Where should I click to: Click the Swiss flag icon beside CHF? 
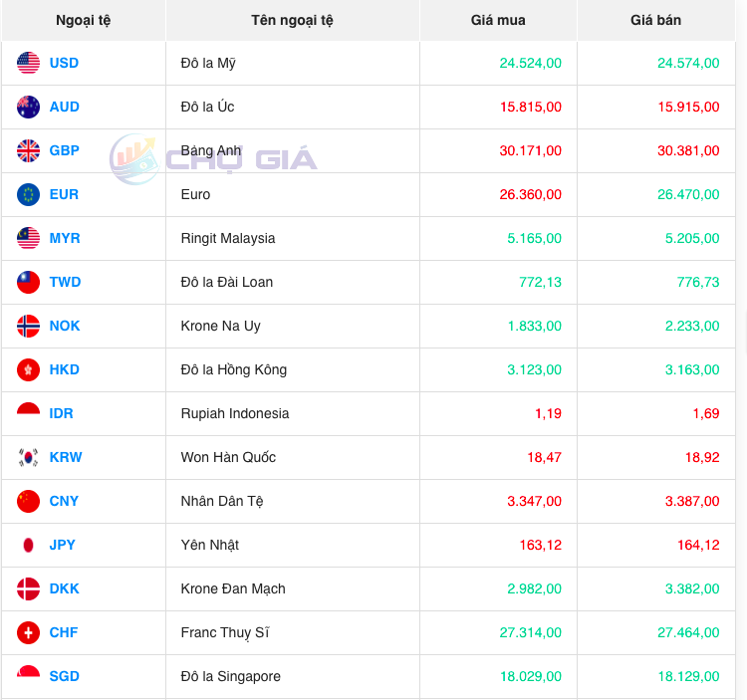(28, 632)
